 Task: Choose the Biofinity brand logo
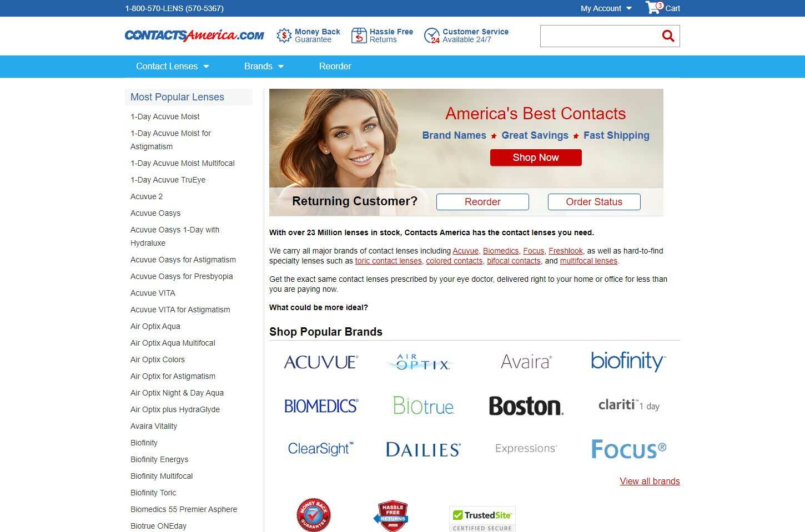628,361
